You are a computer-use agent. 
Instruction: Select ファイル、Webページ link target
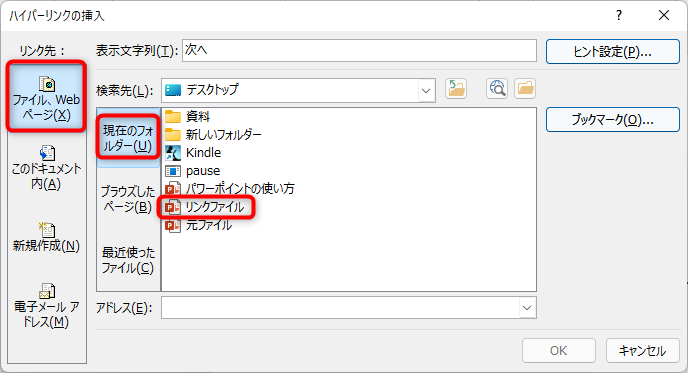pos(46,97)
